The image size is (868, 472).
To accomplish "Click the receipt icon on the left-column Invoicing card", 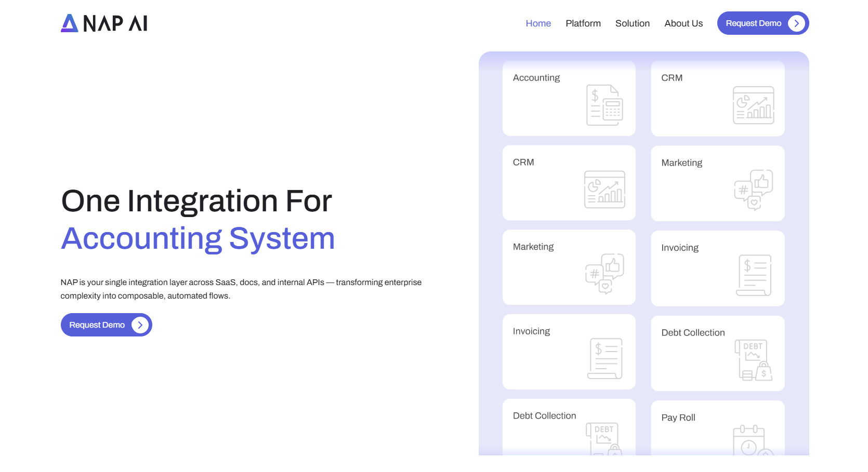I will (604, 358).
